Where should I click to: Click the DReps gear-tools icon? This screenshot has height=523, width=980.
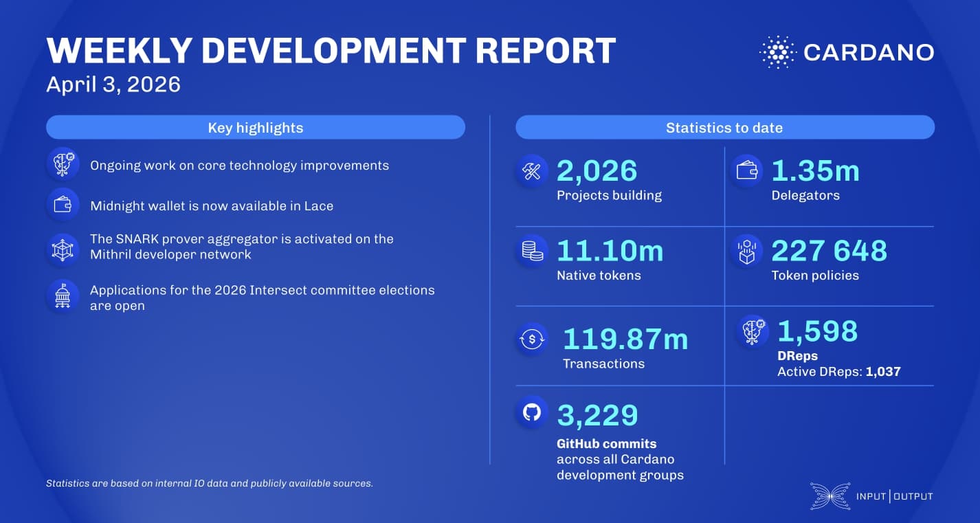coord(753,331)
